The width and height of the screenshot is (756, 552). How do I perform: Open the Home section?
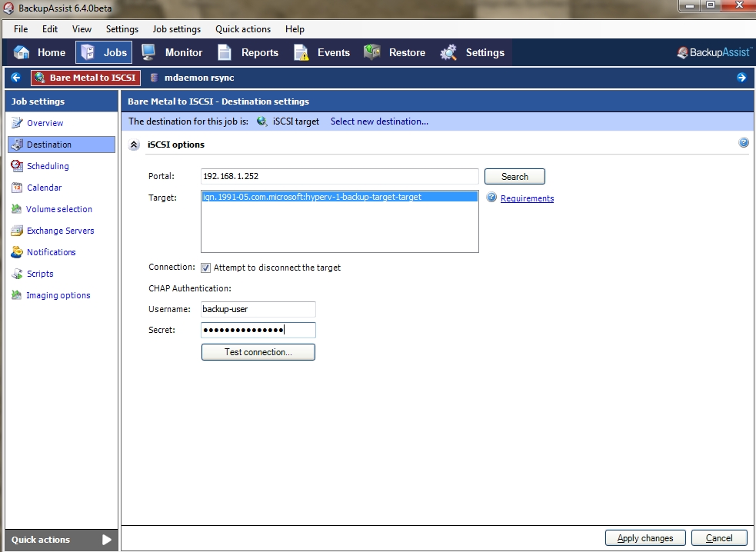39,52
